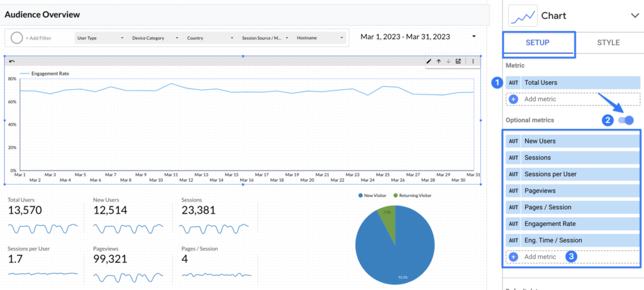Select the Pages / Session optional metric
Screen dimensions: 644x290
point(573,207)
